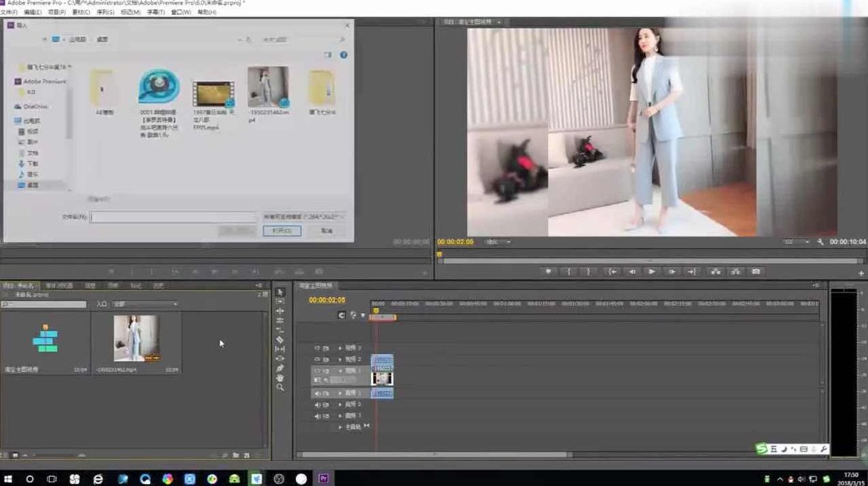Select the mp4 woman video thumbnail in dialog
Viewport: 868px width, 486px height.
(268, 87)
